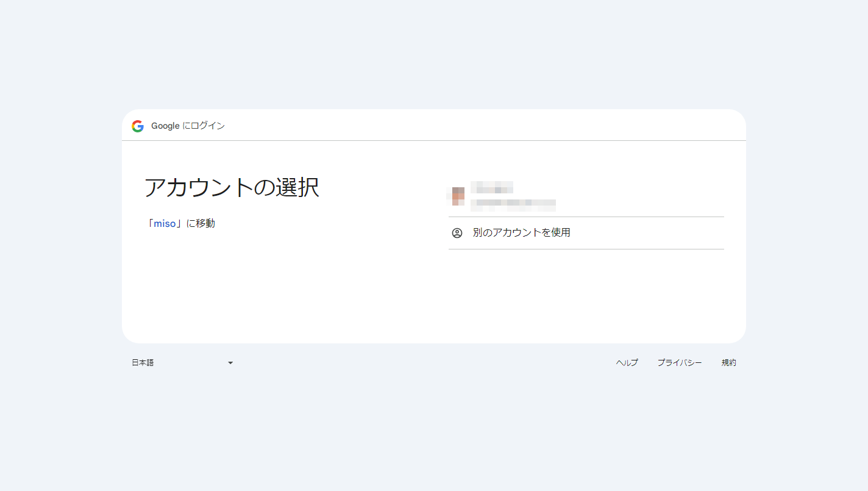Click the language selector's dropdown arrow
The image size is (868, 491).
(230, 363)
